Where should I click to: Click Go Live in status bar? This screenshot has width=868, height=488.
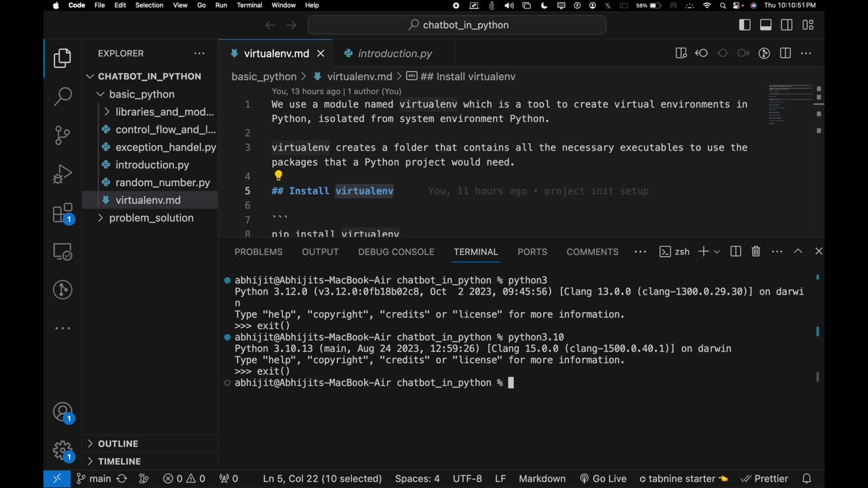coord(602,479)
